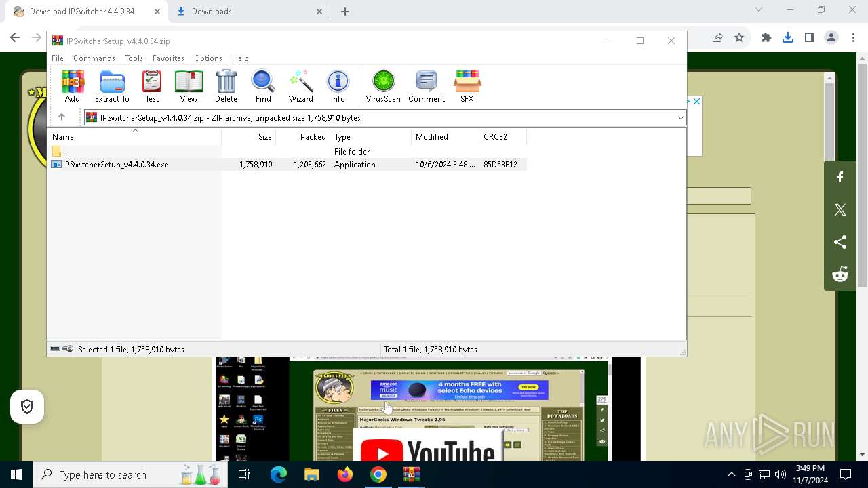Image resolution: width=868 pixels, height=488 pixels.
Task: Open the Commands menu
Action: tap(94, 58)
